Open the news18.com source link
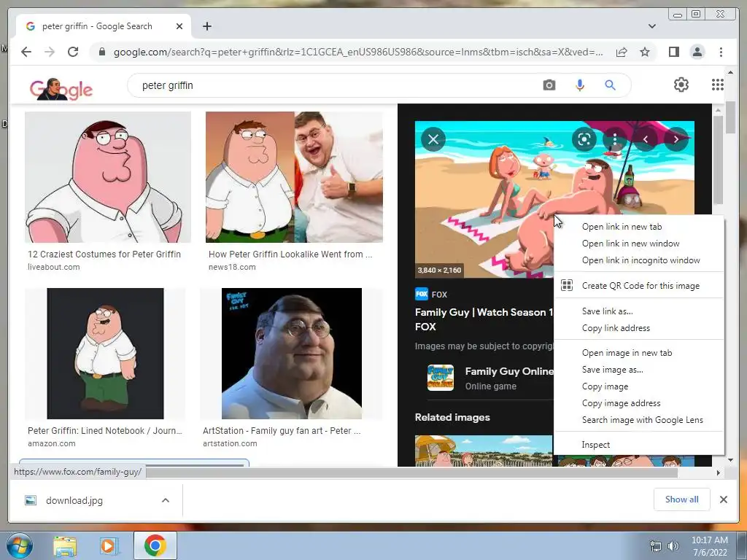747x560 pixels. pyautogui.click(x=232, y=267)
